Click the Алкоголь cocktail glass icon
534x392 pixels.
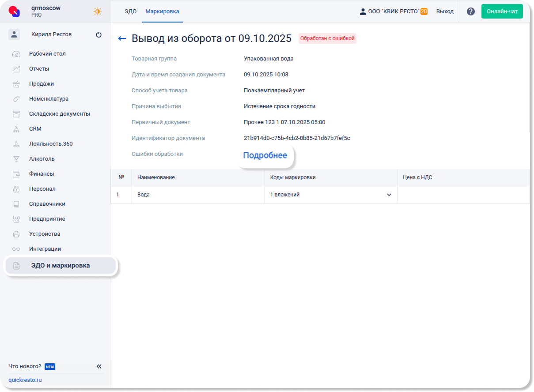point(16,159)
